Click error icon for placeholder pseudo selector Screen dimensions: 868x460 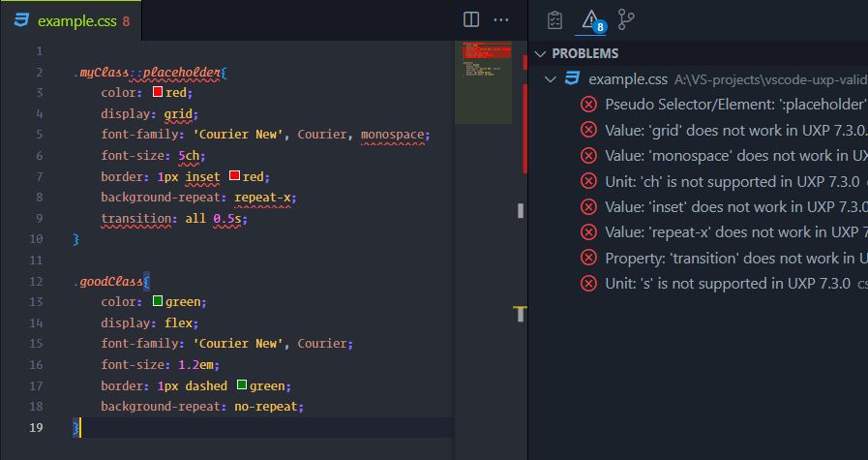[x=588, y=105]
